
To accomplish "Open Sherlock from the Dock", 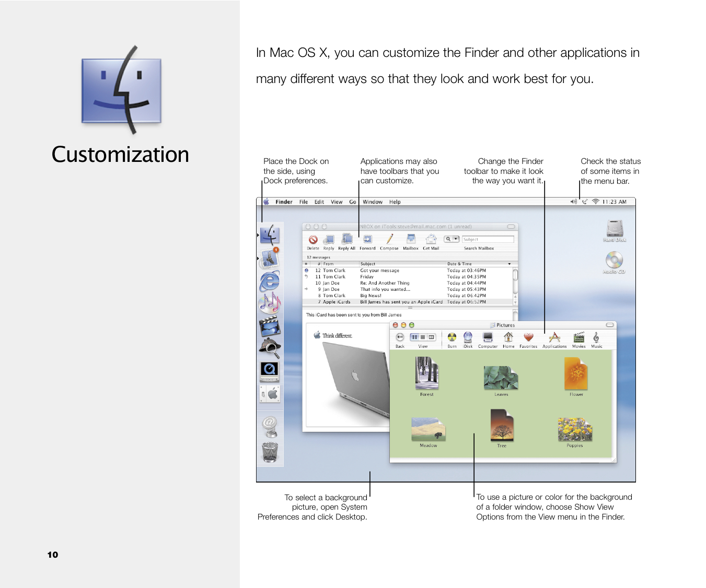I will point(270,348).
